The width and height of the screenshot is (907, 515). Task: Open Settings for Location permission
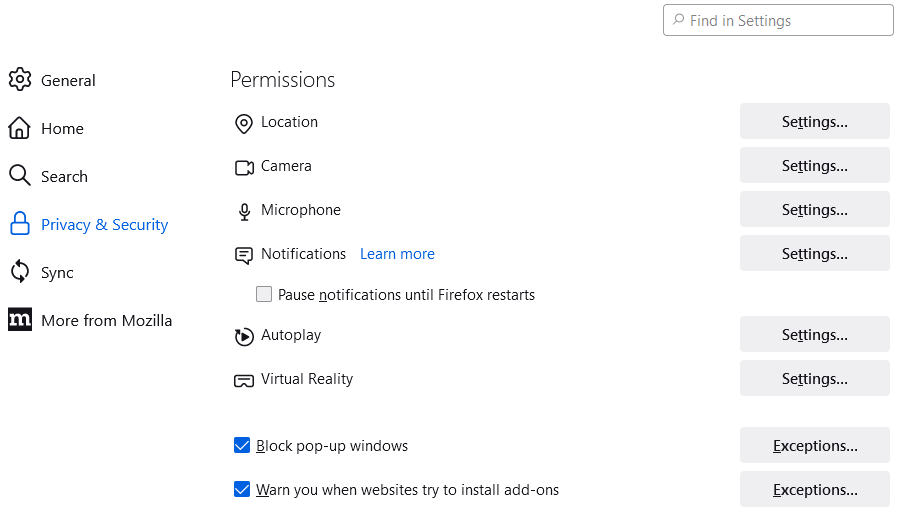point(814,122)
